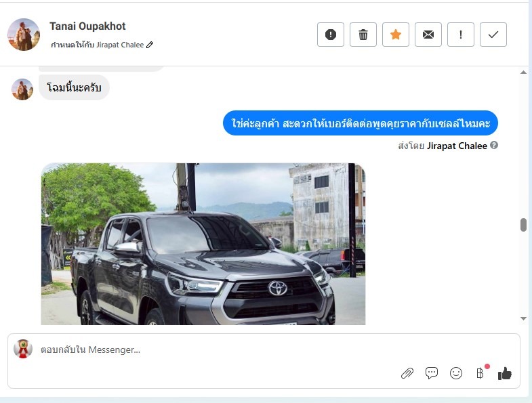
Task: Send a thumbs-up like
Action: pyautogui.click(x=504, y=373)
